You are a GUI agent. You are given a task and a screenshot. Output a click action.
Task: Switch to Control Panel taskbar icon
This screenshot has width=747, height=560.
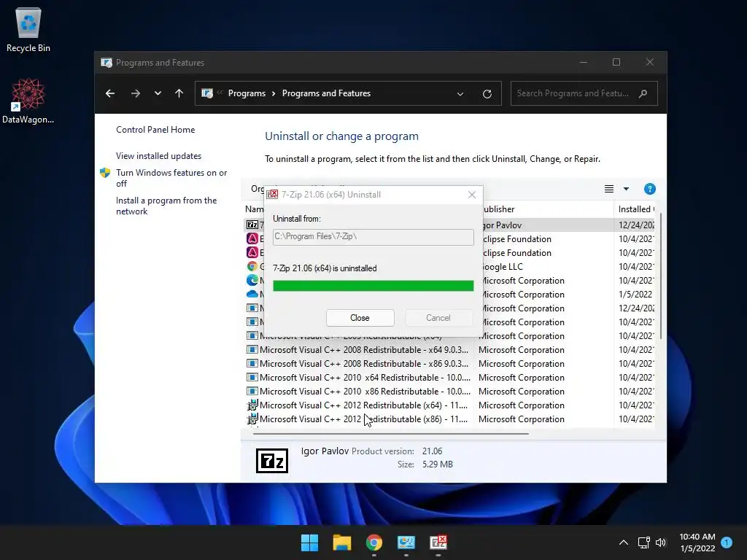[x=406, y=542]
